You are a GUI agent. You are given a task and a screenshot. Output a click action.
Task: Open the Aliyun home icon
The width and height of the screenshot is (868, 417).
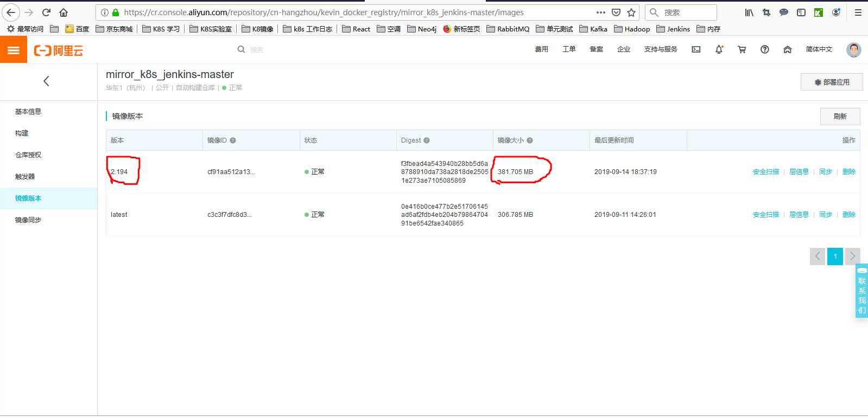[788, 49]
